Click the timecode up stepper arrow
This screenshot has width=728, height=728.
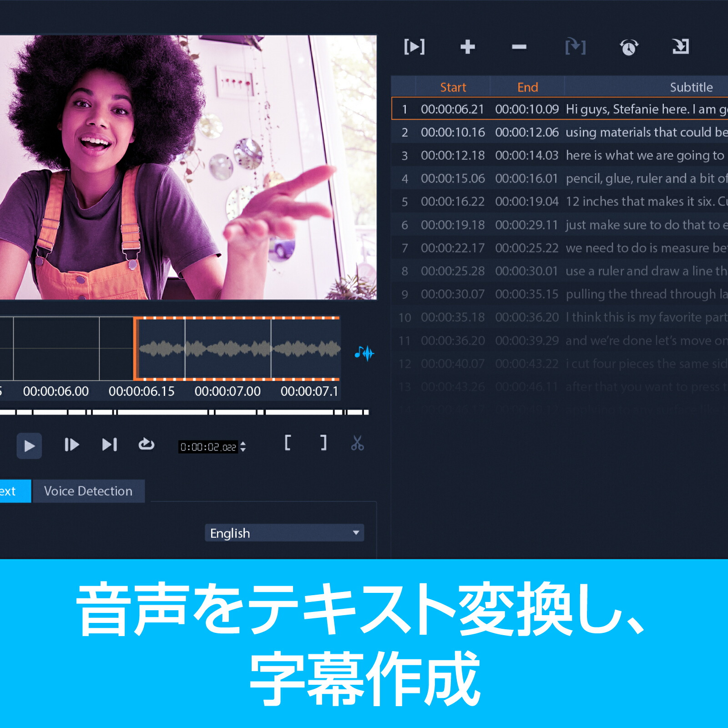coord(244,443)
